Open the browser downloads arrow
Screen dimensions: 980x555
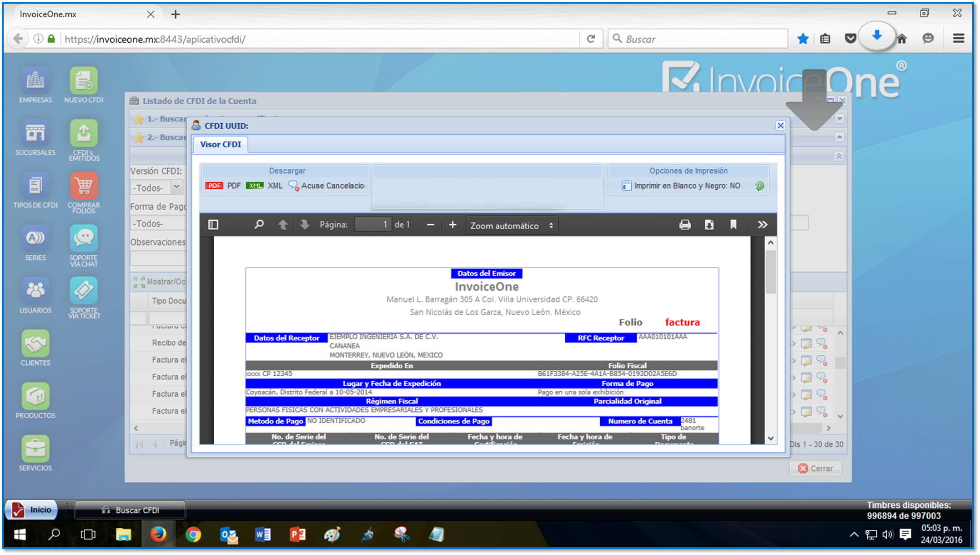click(877, 36)
